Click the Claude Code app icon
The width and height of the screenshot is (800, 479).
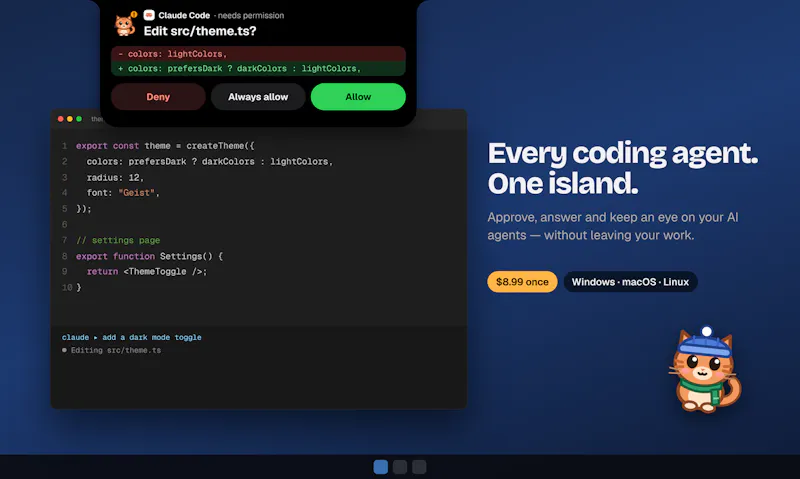click(149, 15)
